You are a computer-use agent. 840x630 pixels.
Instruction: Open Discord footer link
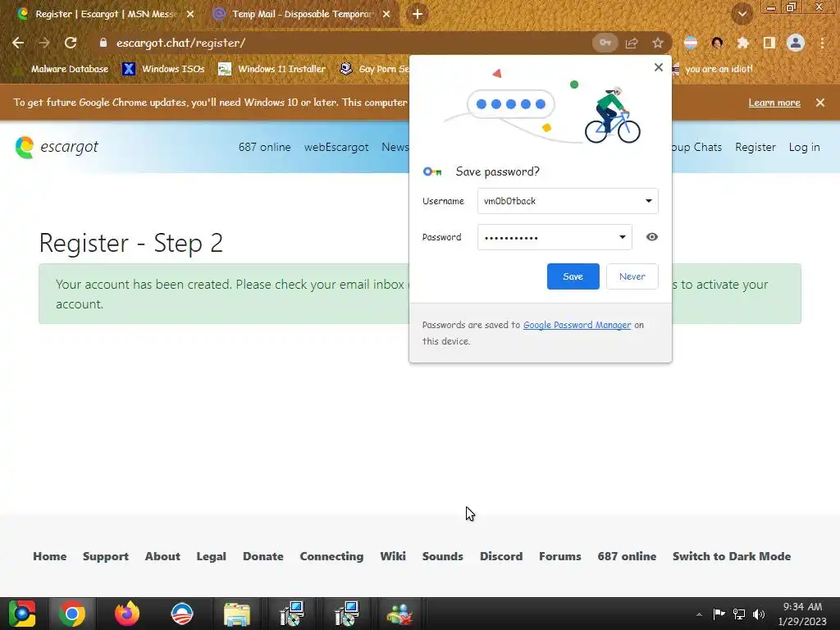click(x=501, y=556)
